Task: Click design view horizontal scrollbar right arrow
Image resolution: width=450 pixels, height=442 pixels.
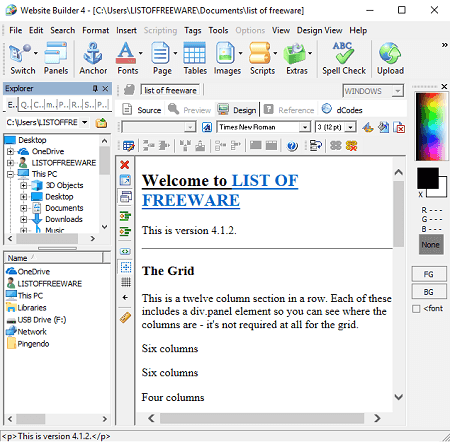Action: click(x=377, y=418)
